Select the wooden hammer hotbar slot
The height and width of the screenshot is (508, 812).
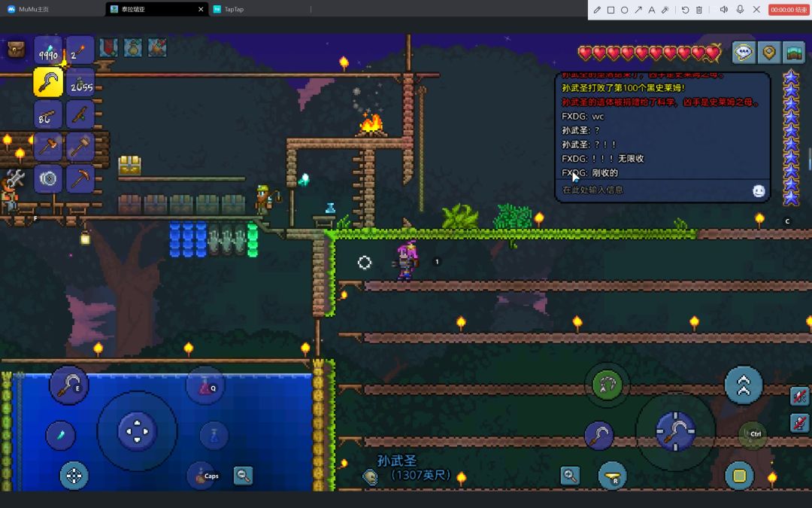(x=80, y=147)
